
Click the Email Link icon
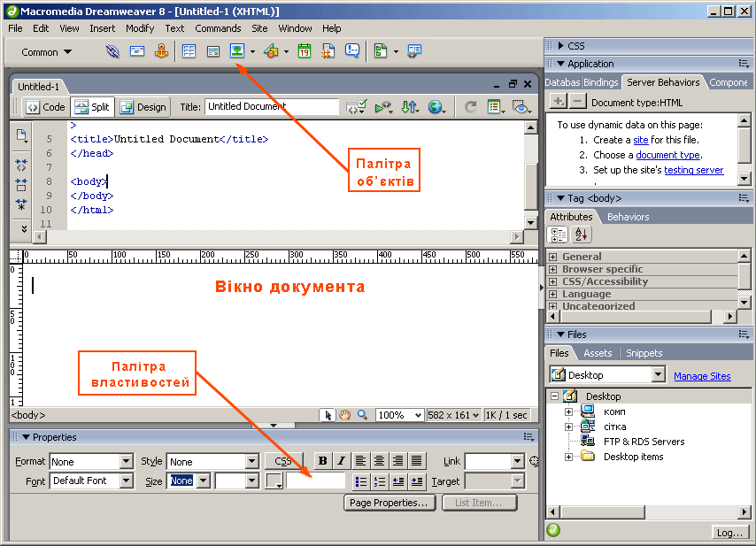(137, 51)
